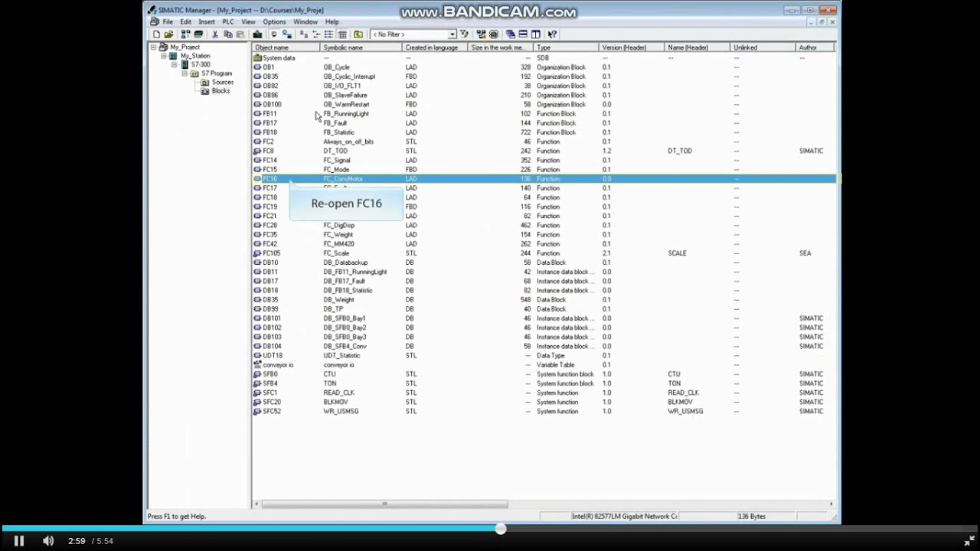
Task: Collapse the My_Project tree node
Action: (x=153, y=47)
